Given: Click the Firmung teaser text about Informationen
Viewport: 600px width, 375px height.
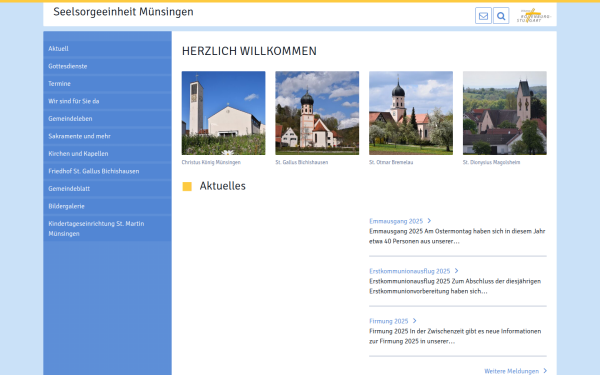Looking at the screenshot, I should coord(455,336).
